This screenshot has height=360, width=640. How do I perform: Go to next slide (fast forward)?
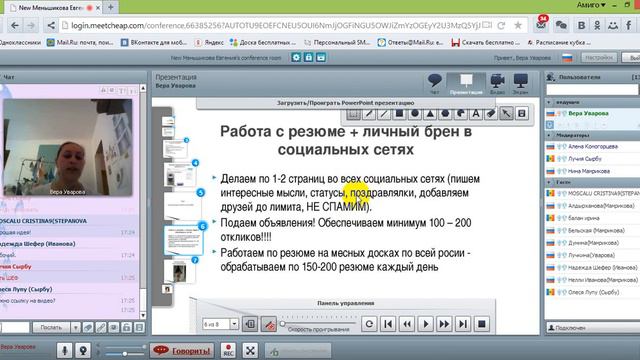coord(444,324)
